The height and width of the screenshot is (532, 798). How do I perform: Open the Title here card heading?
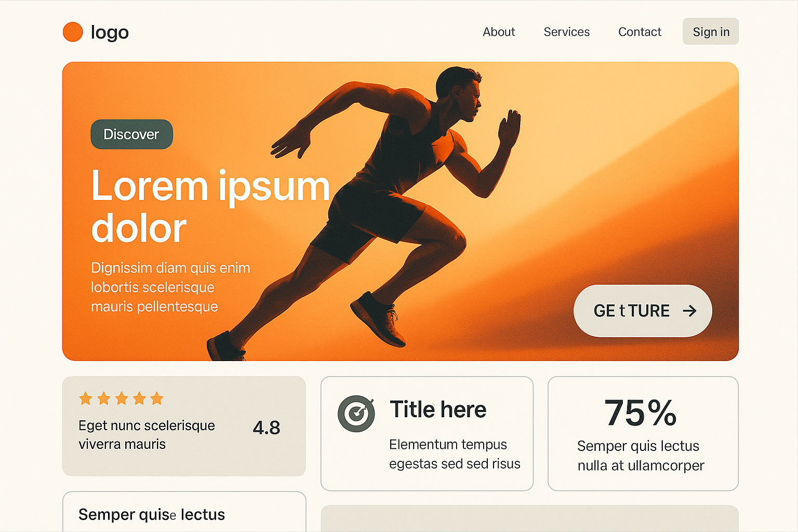[x=438, y=409]
